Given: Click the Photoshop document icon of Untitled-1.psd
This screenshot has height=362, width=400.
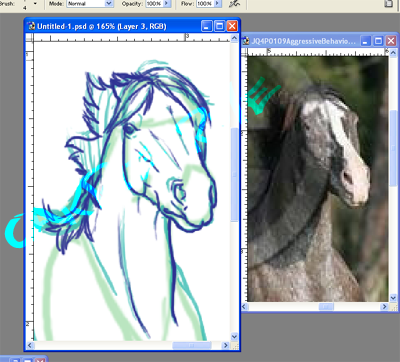Looking at the screenshot, I should [x=32, y=26].
